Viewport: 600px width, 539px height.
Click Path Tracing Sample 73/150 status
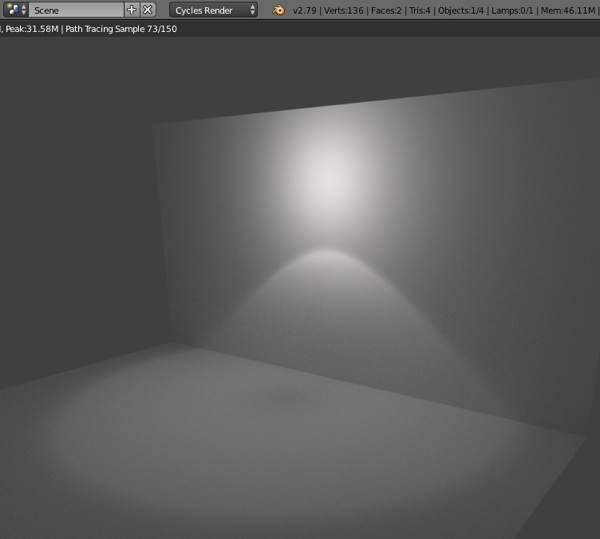[x=121, y=29]
